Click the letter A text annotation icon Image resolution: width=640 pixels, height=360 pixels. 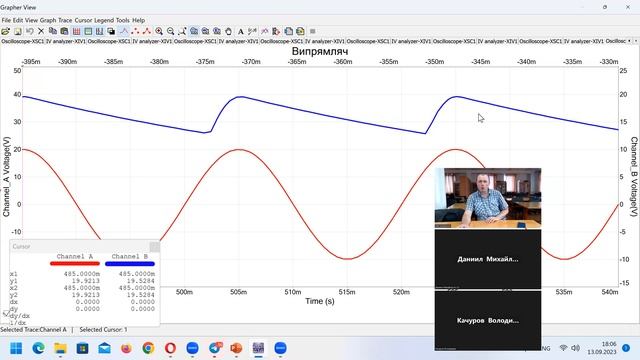pyautogui.click(x=241, y=31)
